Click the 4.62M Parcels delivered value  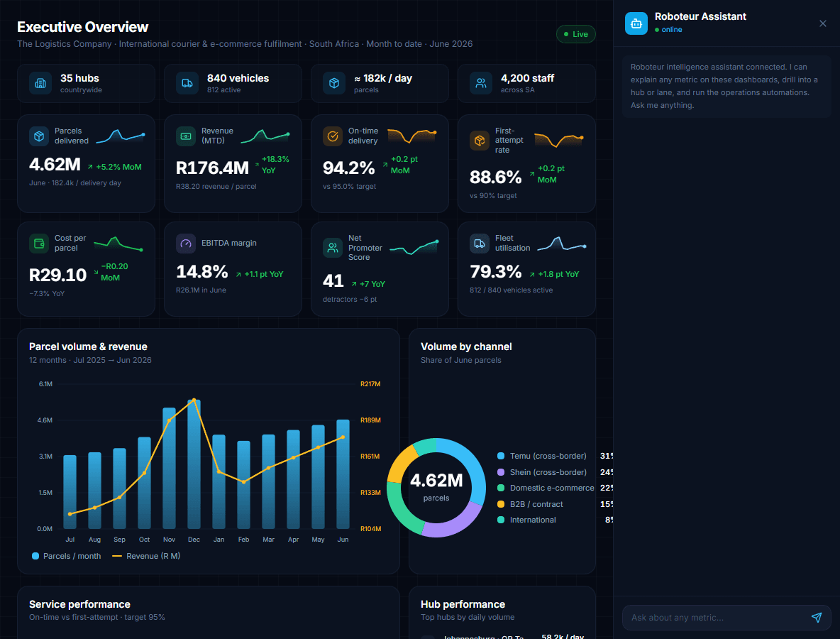pyautogui.click(x=55, y=165)
